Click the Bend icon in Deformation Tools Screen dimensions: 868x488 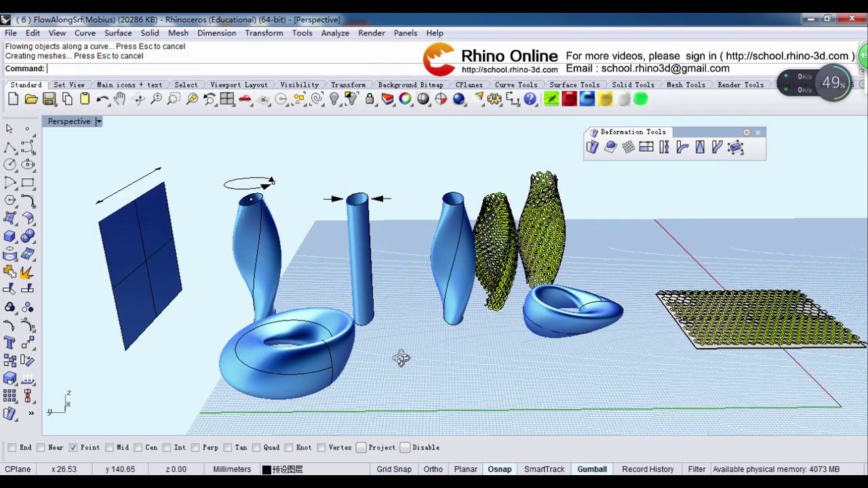point(682,147)
